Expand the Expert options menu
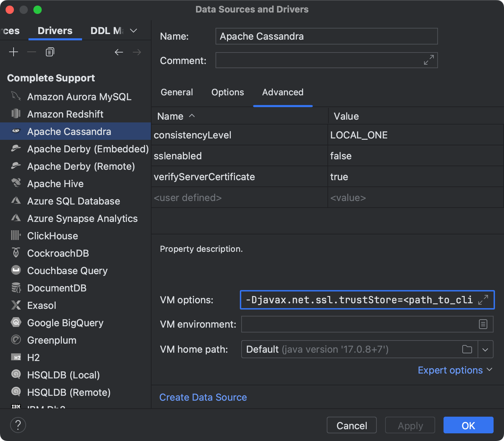 [x=455, y=370]
